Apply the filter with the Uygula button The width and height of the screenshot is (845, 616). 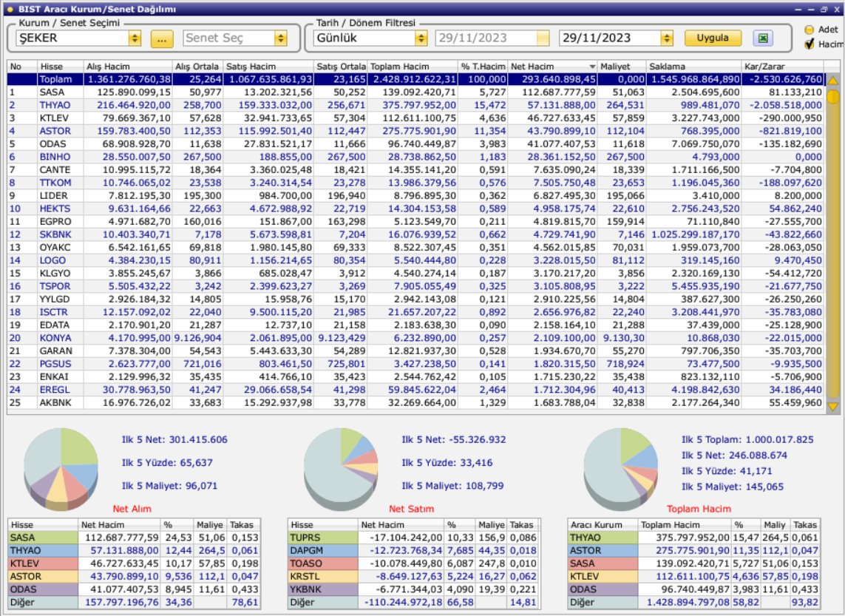click(713, 38)
